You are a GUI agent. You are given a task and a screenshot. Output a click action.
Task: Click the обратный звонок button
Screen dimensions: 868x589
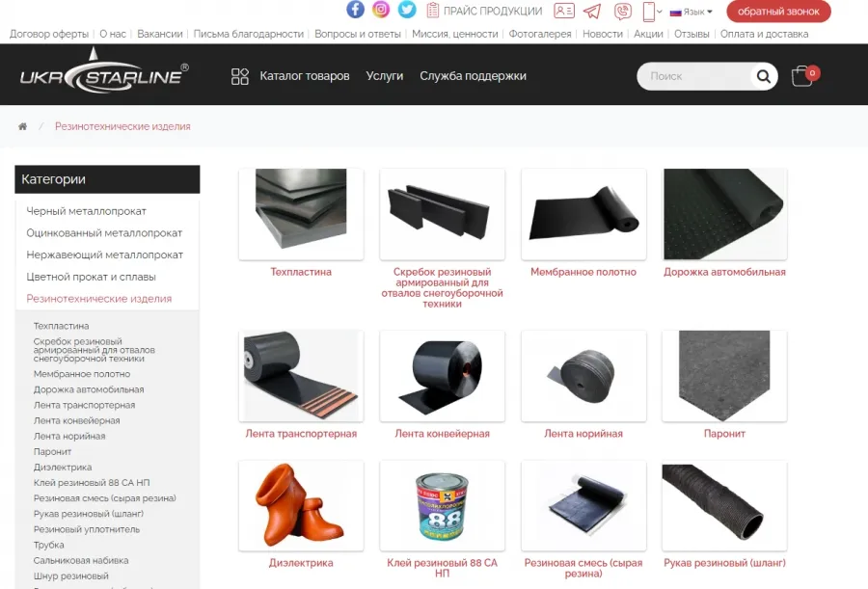778,11
